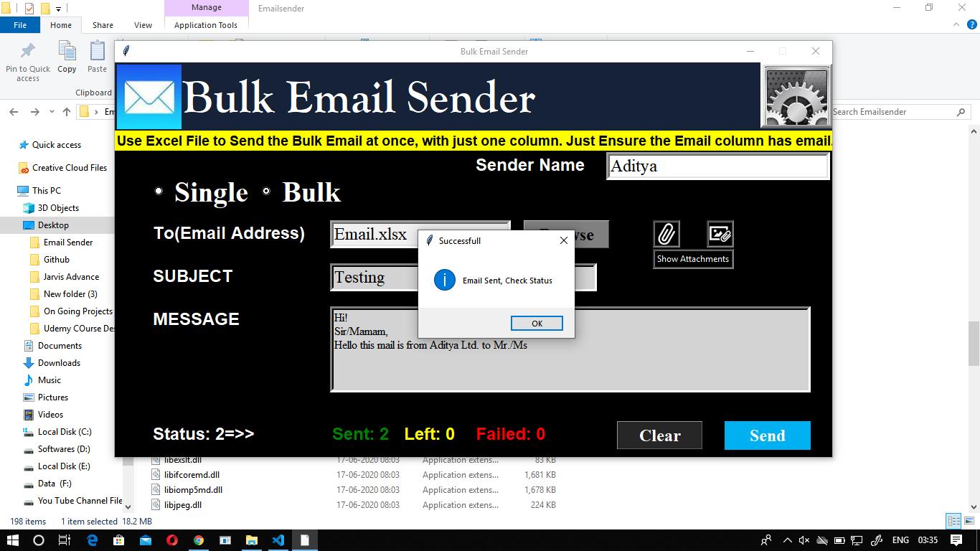Image resolution: width=980 pixels, height=551 pixels.
Task: Close the Successfull dialog with the X
Action: 564,240
